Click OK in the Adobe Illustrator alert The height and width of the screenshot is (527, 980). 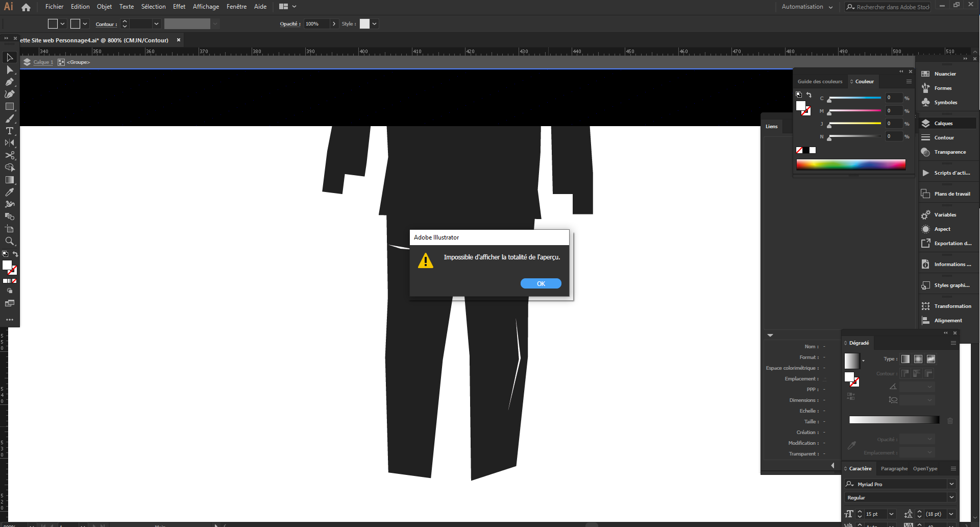tap(541, 283)
